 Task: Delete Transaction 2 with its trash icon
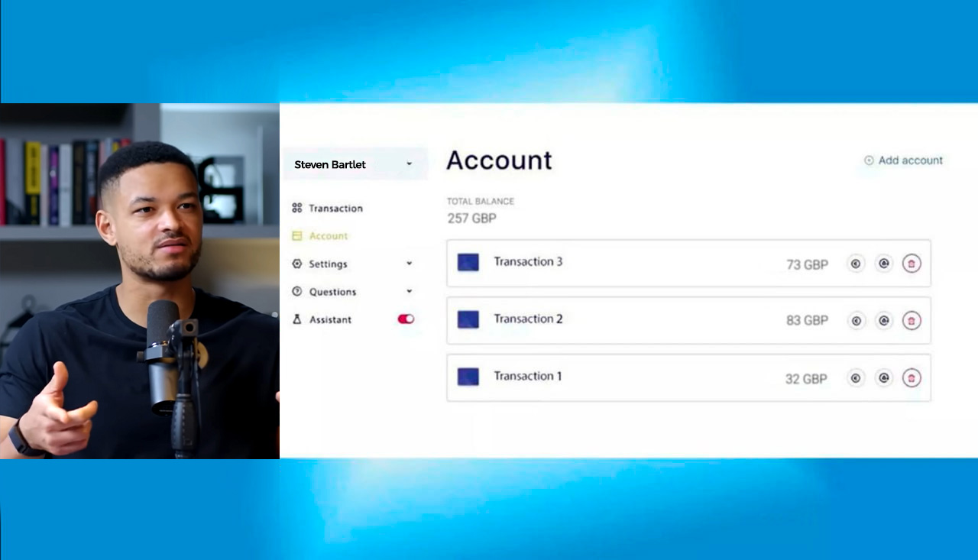point(912,321)
